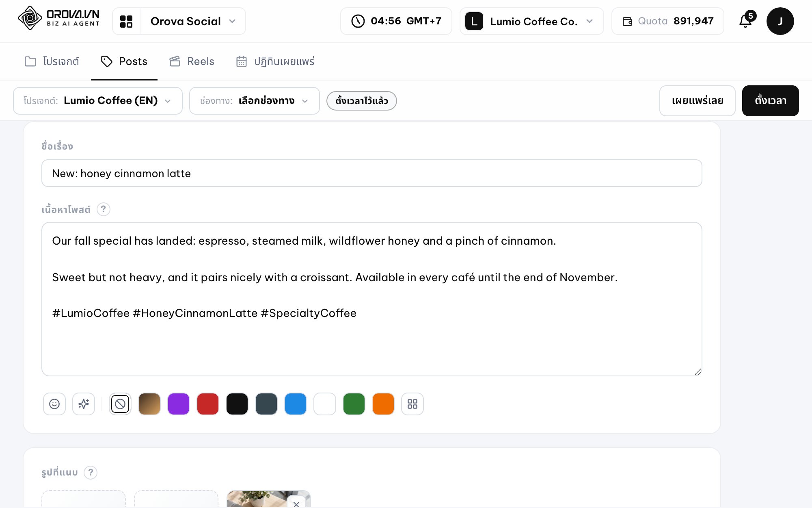Open more backgrounds grid icon
This screenshot has width=812, height=508.
click(412, 404)
